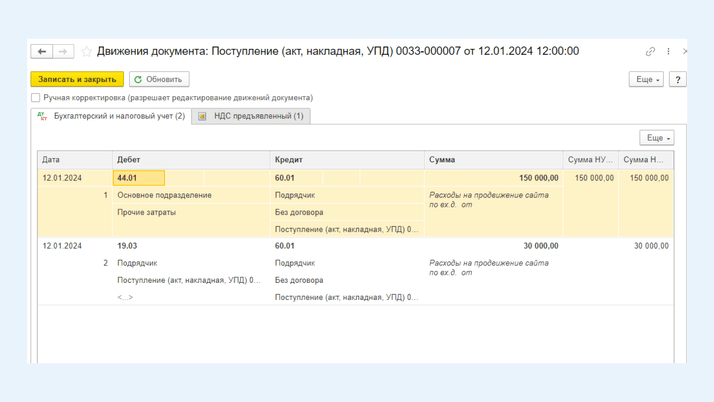Screen dimensions: 714x402
Task: Click the Записать и закрыть button
Action: (77, 79)
